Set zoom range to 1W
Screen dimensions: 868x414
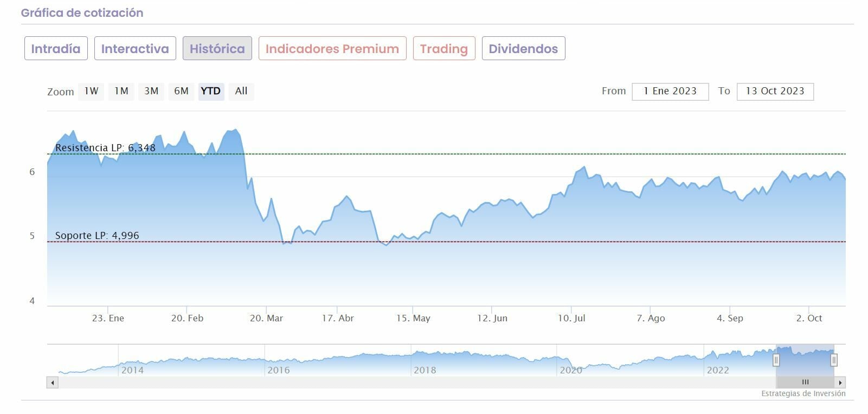coord(91,91)
